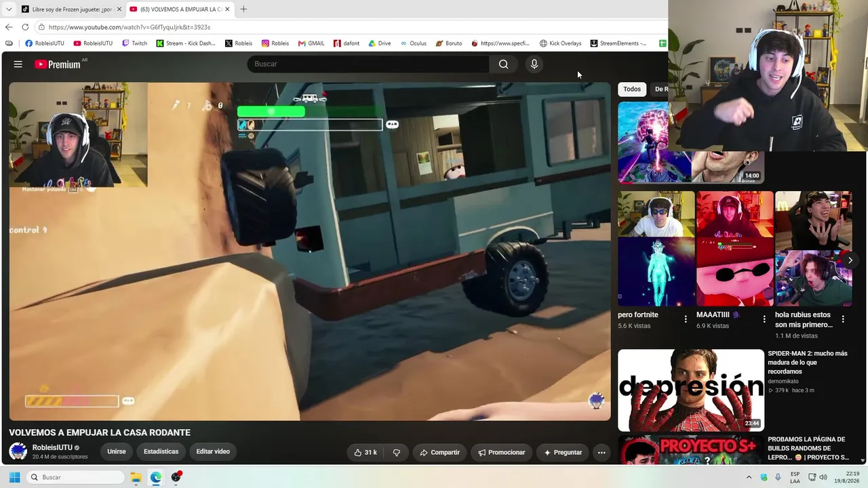Open the Facebook RobleisIUTU bookmark
868x488 pixels.
point(45,43)
